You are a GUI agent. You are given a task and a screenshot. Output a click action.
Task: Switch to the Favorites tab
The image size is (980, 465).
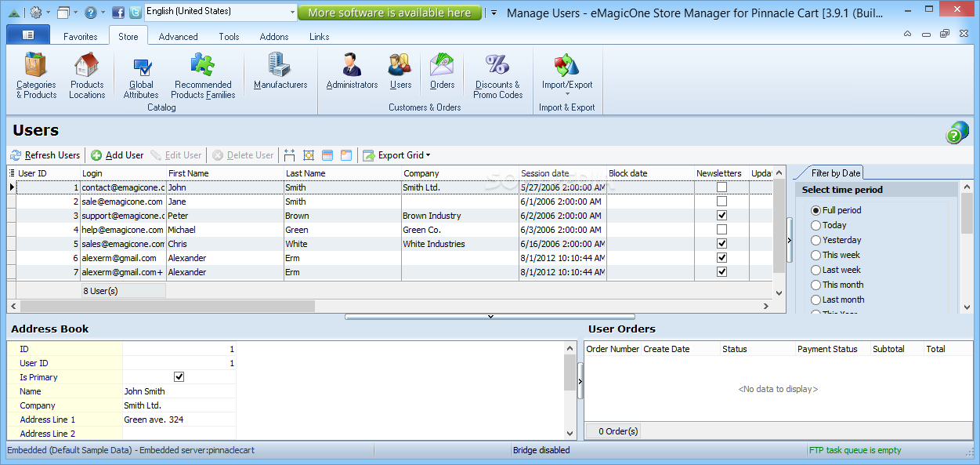pos(81,37)
